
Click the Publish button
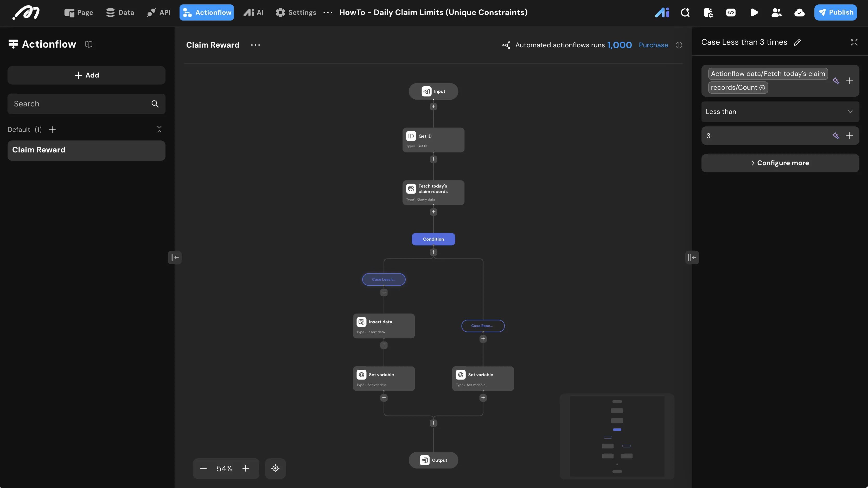[x=835, y=12]
